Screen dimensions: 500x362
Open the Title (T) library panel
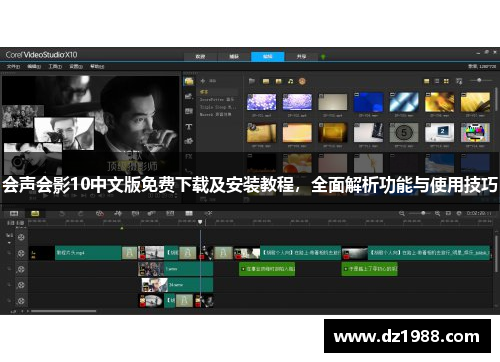pos(189,127)
